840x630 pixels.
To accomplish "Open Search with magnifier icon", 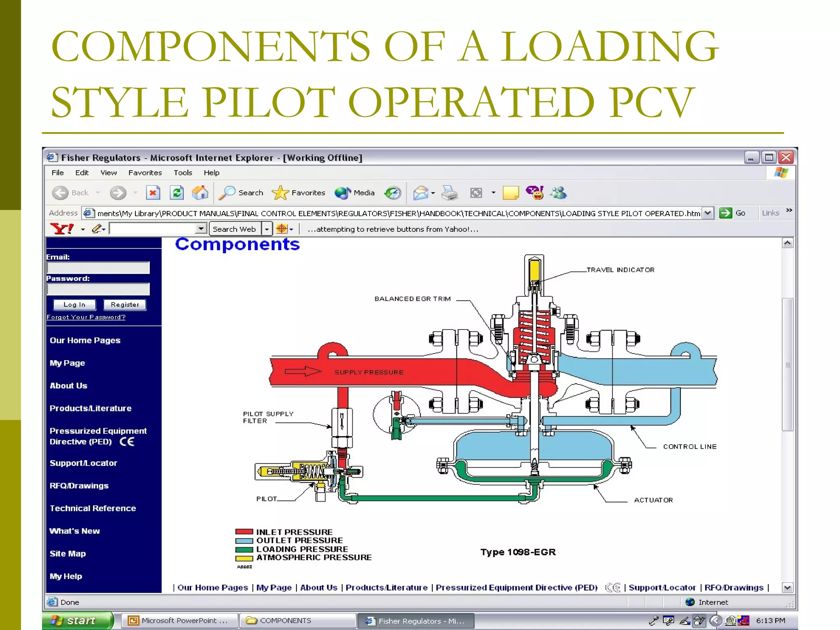I will 227,193.
